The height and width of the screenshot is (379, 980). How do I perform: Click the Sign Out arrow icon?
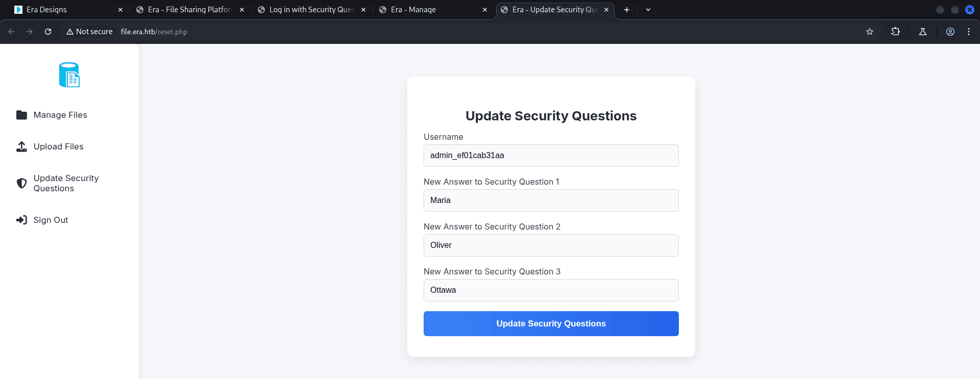21,220
